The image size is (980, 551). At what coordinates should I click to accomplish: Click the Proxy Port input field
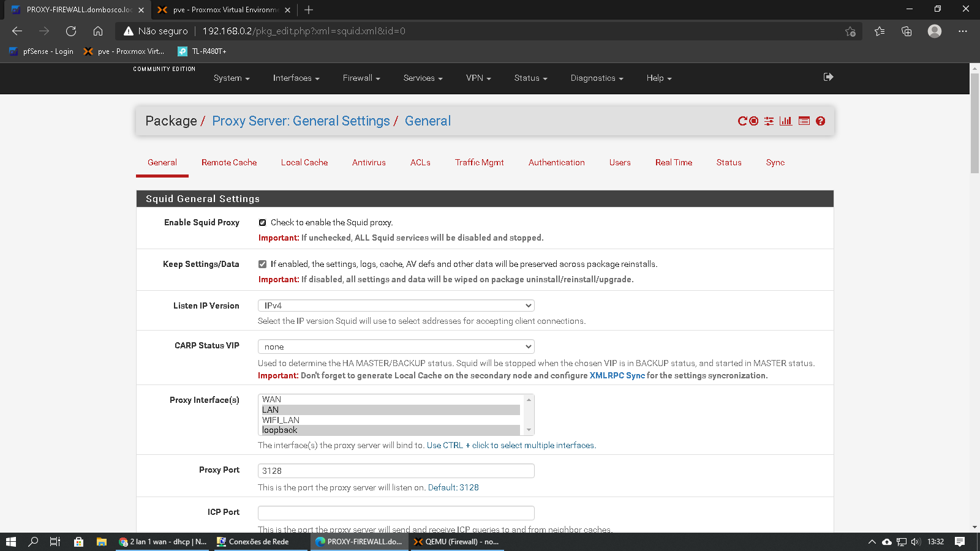pos(396,471)
